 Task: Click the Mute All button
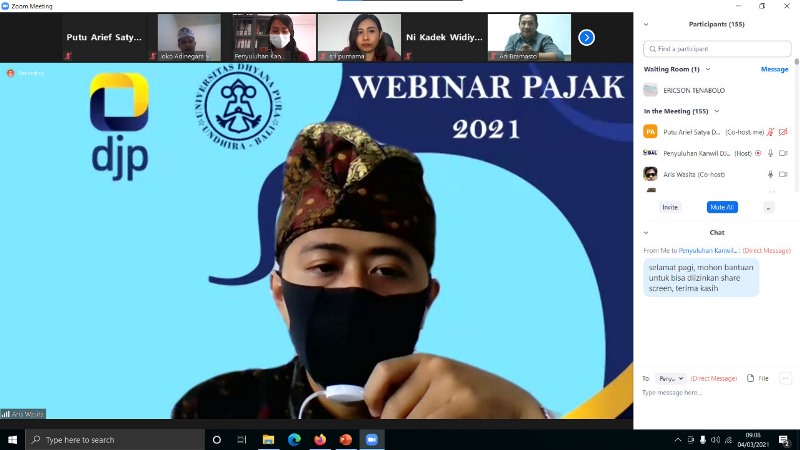(x=722, y=207)
